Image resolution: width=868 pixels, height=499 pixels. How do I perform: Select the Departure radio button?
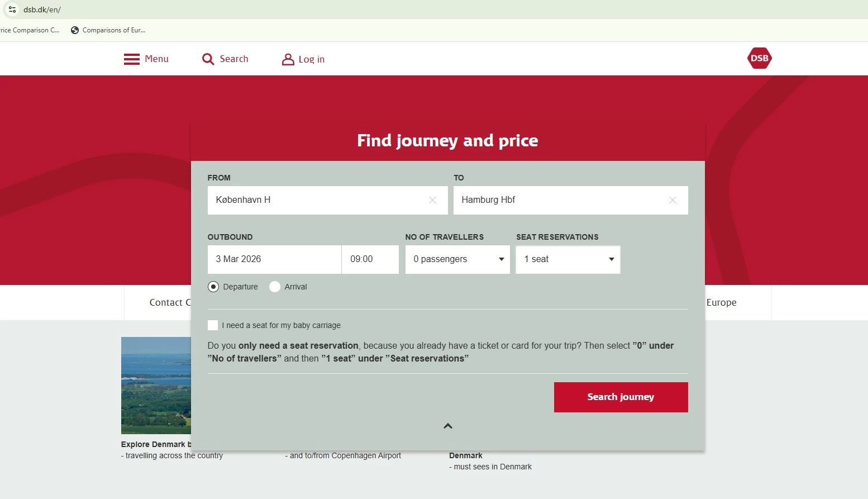(x=213, y=287)
